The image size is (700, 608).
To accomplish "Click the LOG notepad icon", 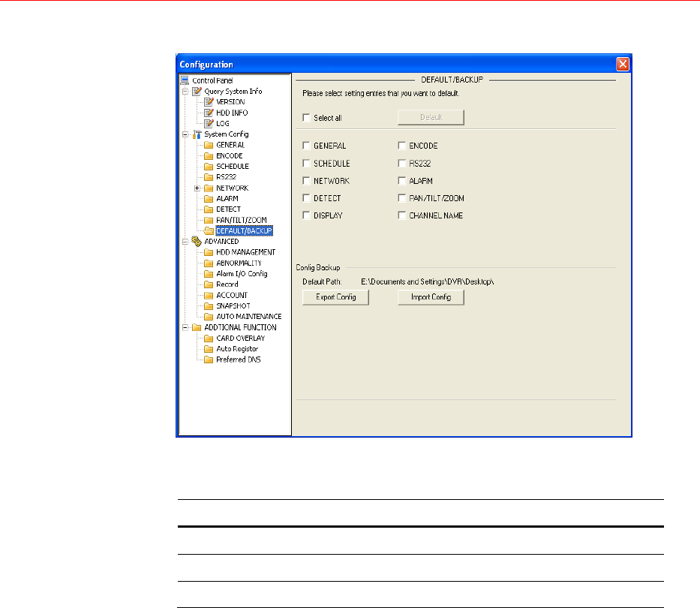I will coord(209,123).
